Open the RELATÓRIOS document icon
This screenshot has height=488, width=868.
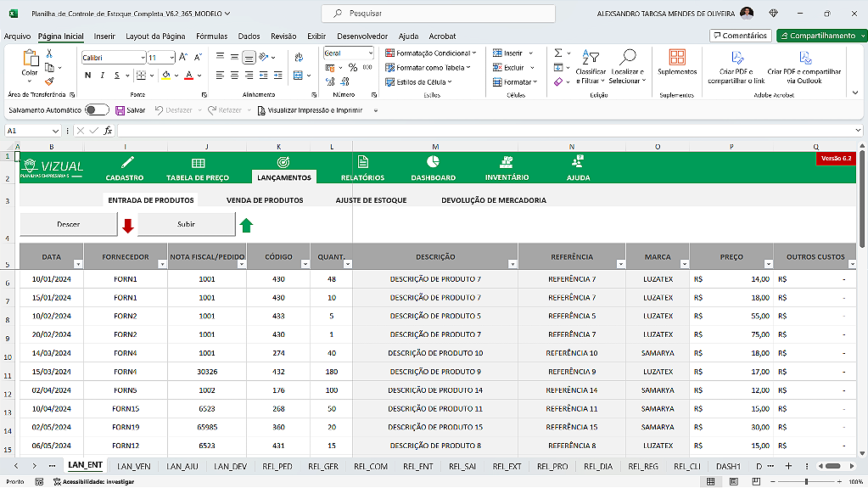pyautogui.click(x=362, y=161)
